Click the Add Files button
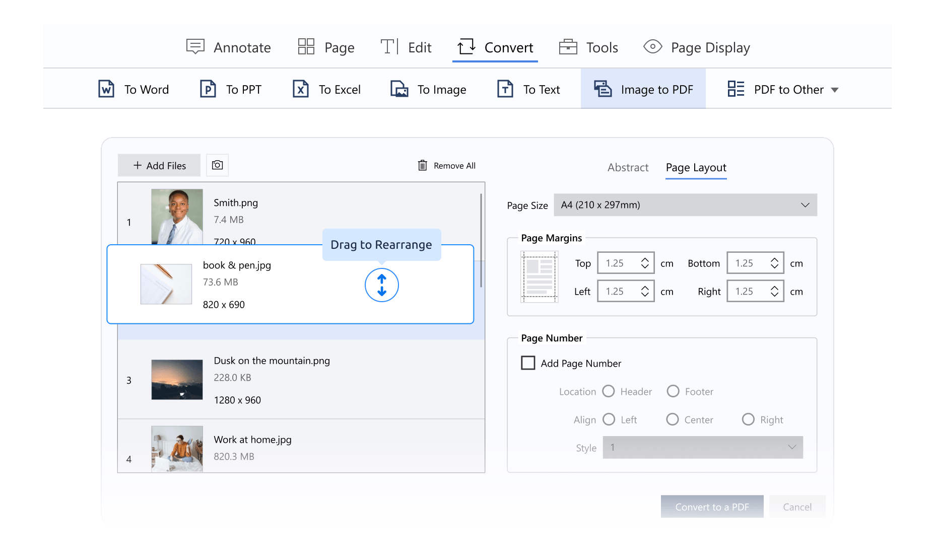The height and width of the screenshot is (560, 935). click(x=159, y=165)
